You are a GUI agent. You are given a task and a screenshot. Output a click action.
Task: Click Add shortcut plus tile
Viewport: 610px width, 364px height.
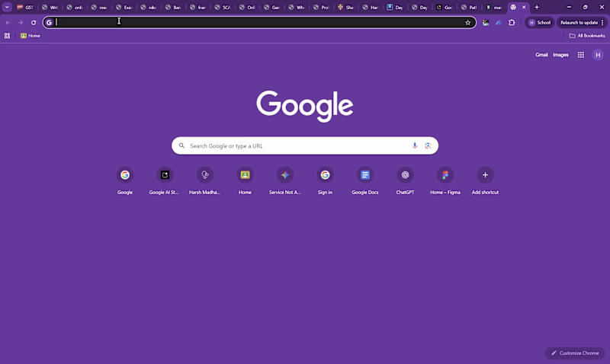tap(485, 180)
